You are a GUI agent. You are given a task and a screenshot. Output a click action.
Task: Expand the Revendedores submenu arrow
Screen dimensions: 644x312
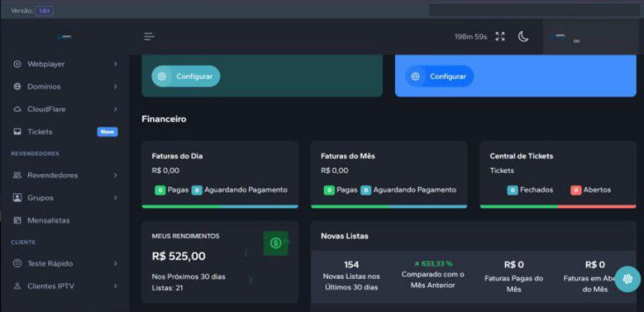tap(115, 175)
